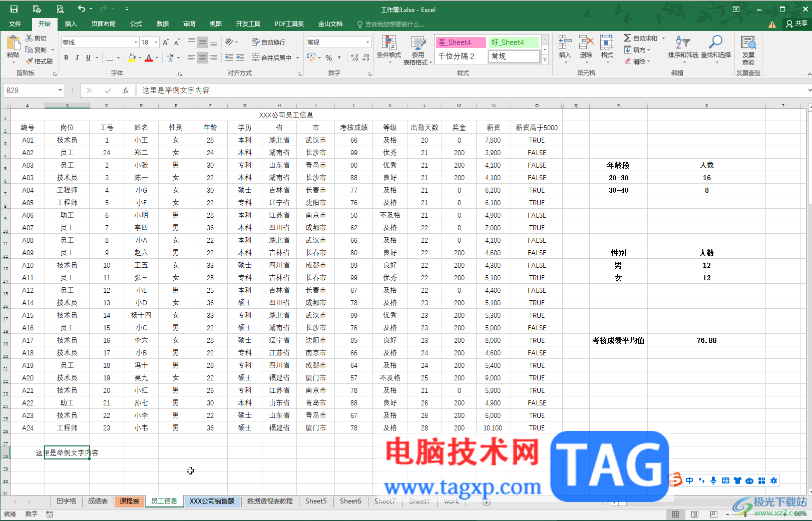Screen dimensions: 812x521
Task: Expand the AutoSum (自动求和) dropdown arrow
Action: pyautogui.click(x=663, y=38)
